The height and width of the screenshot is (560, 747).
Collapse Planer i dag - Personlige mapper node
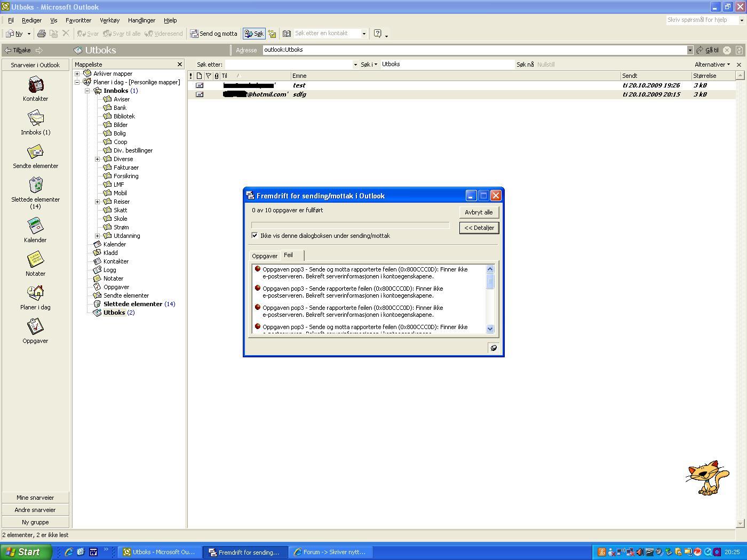(x=77, y=82)
